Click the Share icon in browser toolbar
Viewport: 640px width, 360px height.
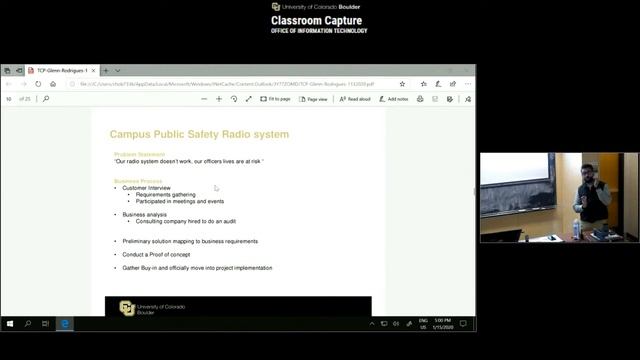[453, 84]
